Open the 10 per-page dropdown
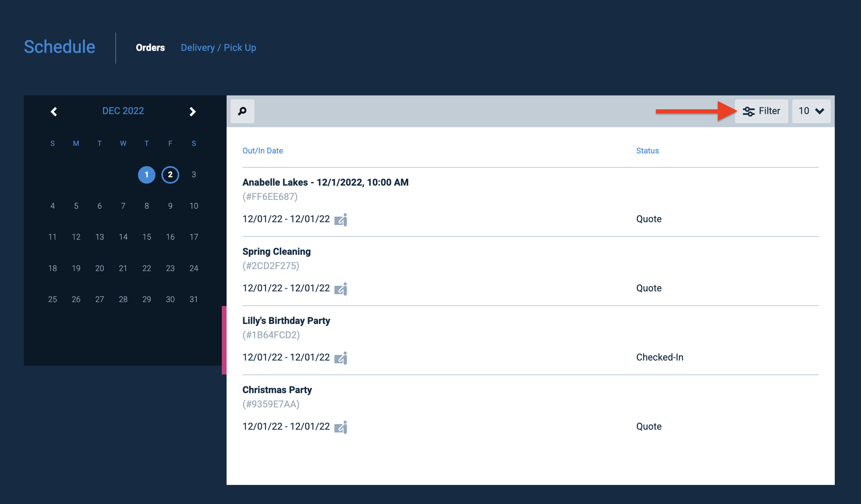861x504 pixels. (x=811, y=111)
